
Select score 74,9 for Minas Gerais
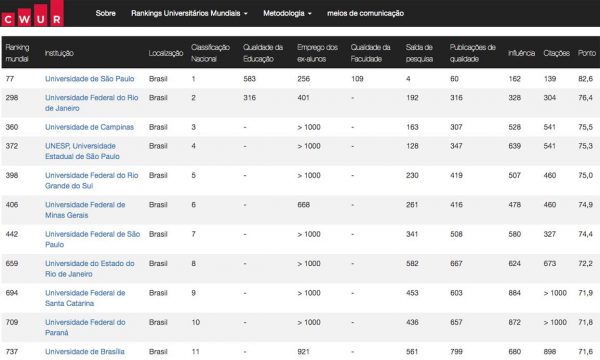[585, 205]
